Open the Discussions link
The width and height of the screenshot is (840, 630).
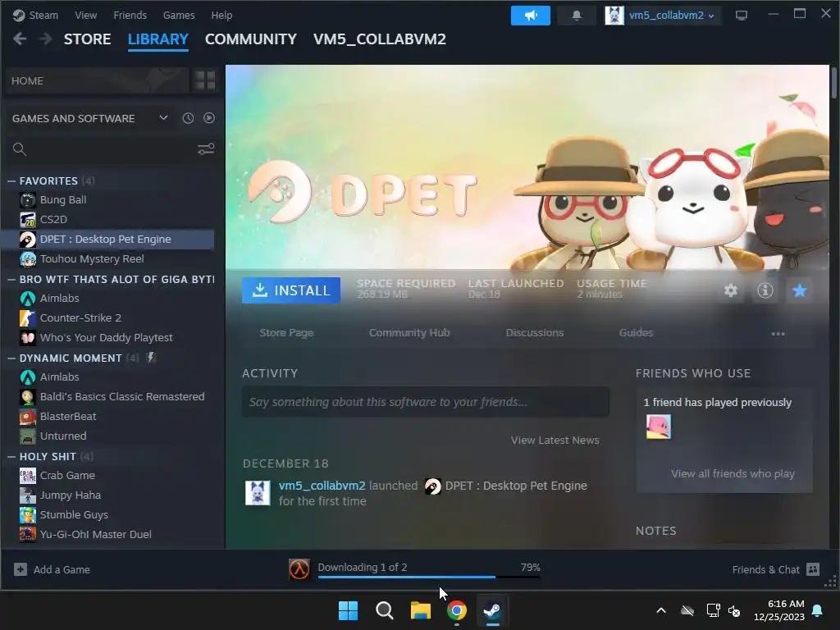[x=535, y=333]
